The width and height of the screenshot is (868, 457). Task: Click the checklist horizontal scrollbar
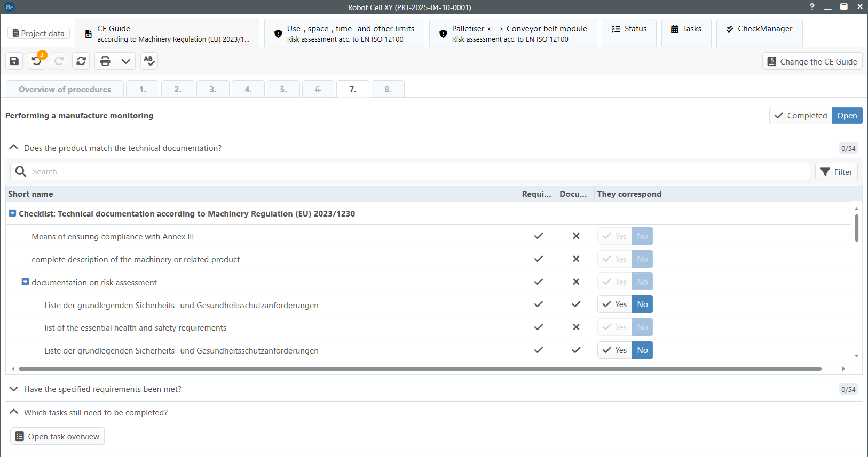point(420,368)
